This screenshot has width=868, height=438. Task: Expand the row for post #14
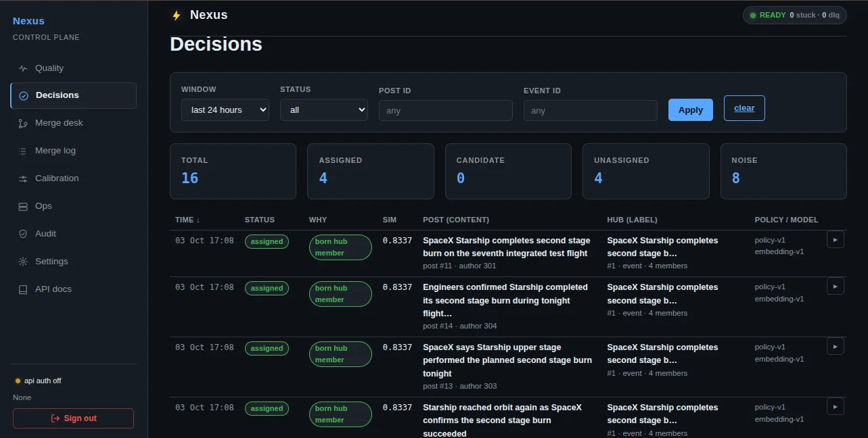[836, 286]
